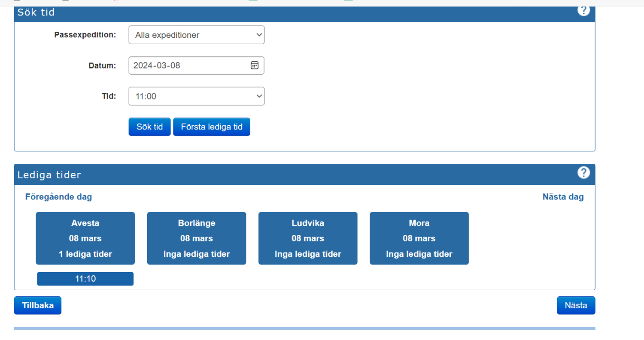Open the calendar picker icon in Datum field
Image resolution: width=644 pixels, height=340 pixels.
254,65
